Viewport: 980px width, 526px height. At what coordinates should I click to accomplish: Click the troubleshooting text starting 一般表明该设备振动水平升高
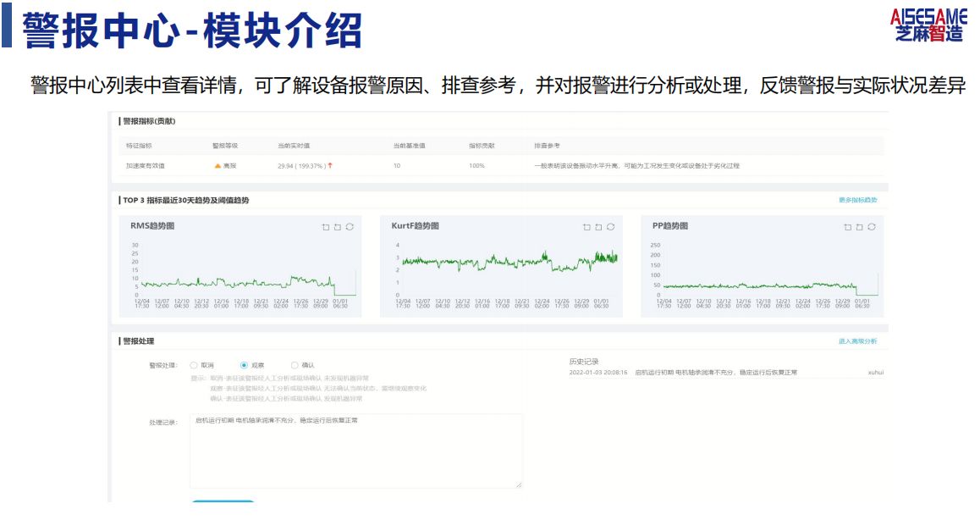click(x=637, y=166)
